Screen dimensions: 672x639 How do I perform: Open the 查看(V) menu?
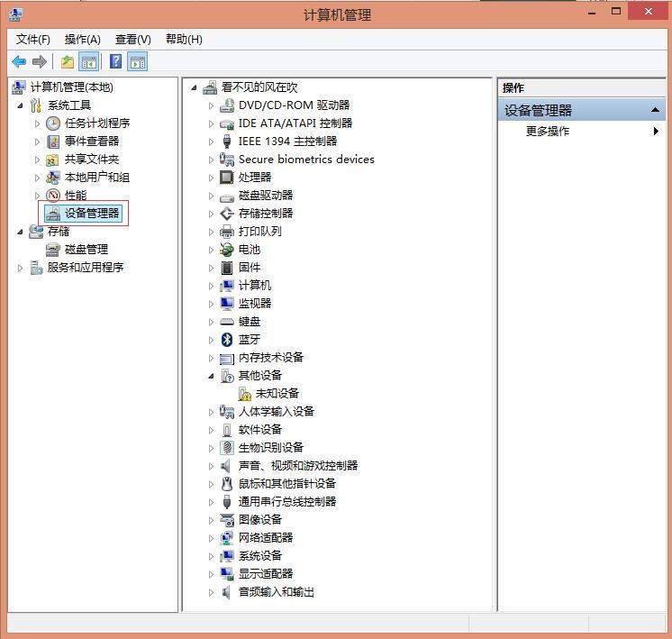(132, 39)
